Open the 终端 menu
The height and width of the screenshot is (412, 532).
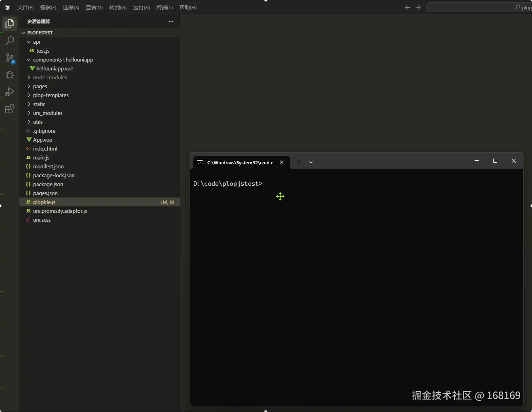(x=164, y=7)
